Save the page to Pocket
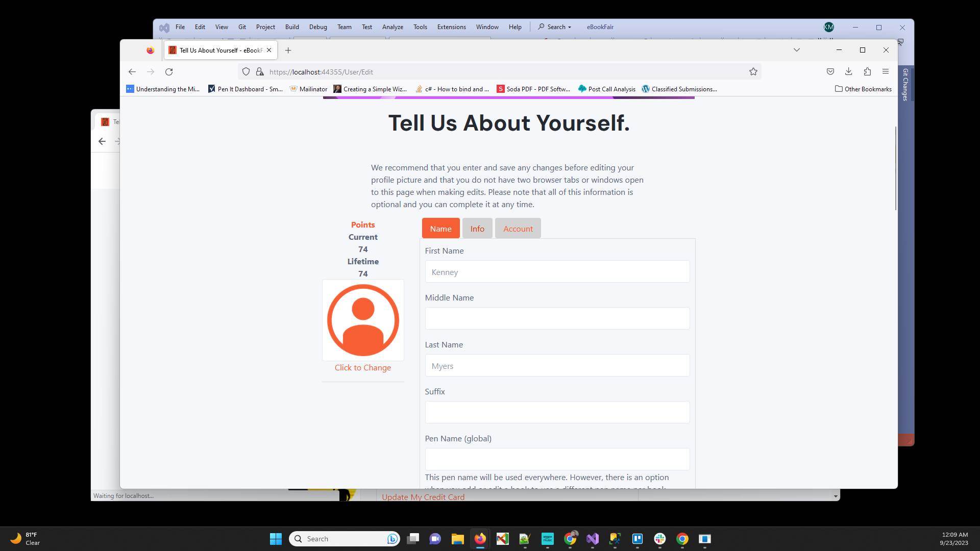The height and width of the screenshot is (551, 980). point(830,71)
